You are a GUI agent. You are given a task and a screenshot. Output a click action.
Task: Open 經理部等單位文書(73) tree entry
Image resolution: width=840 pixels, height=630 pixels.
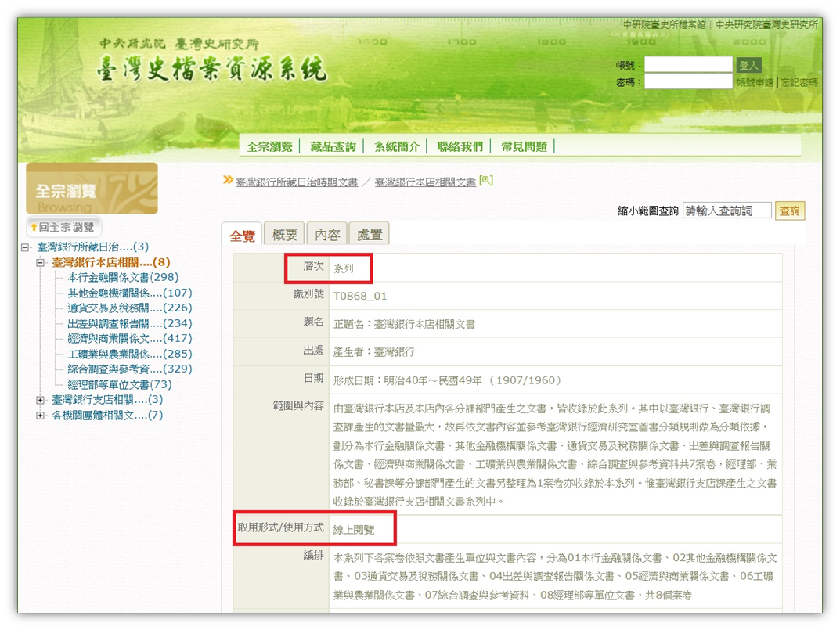(120, 384)
